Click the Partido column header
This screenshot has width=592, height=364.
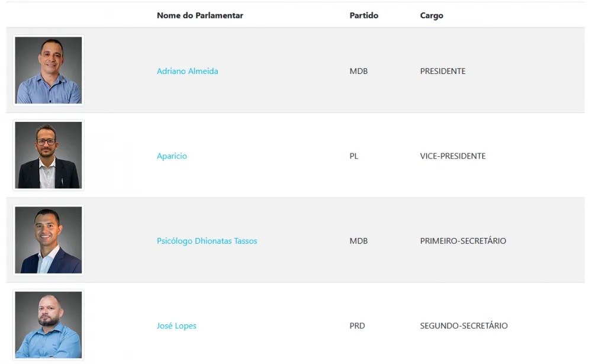[363, 15]
